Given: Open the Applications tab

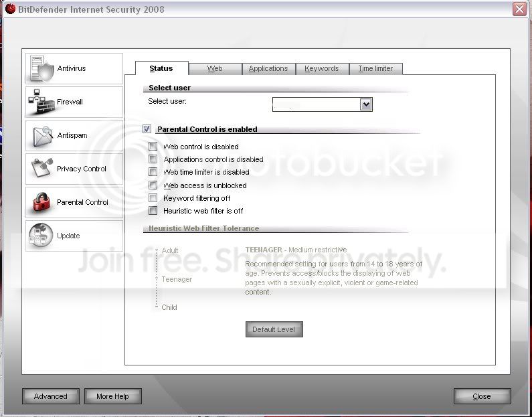Looking at the screenshot, I should click(268, 68).
